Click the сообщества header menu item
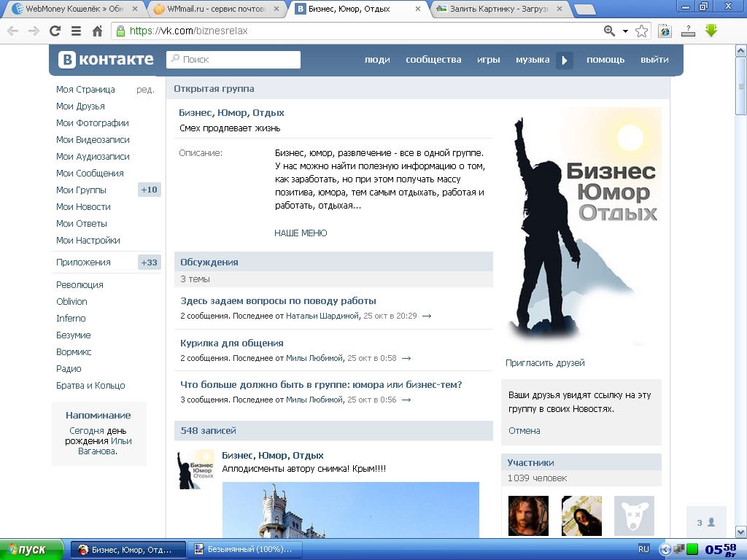The height and width of the screenshot is (560, 747). tap(433, 60)
